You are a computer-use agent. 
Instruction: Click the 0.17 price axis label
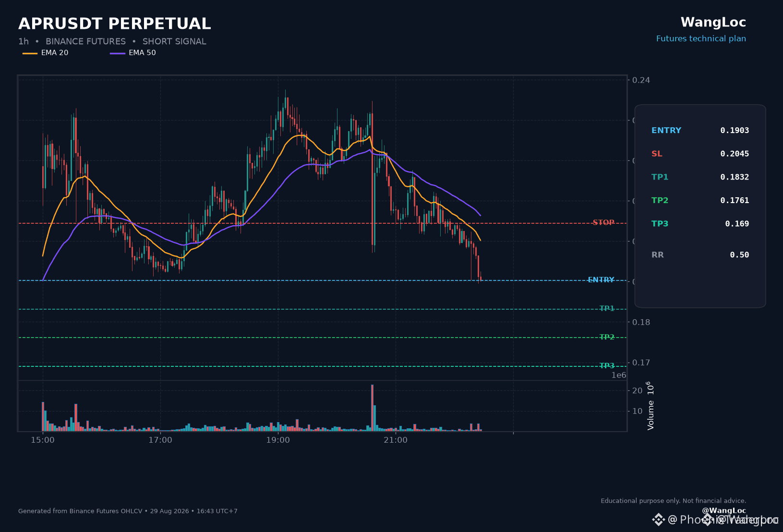(641, 363)
